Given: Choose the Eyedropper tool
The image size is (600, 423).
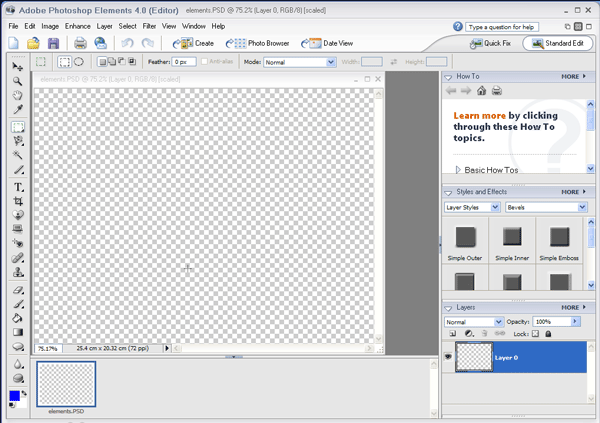Looking at the screenshot, I should point(18,110).
